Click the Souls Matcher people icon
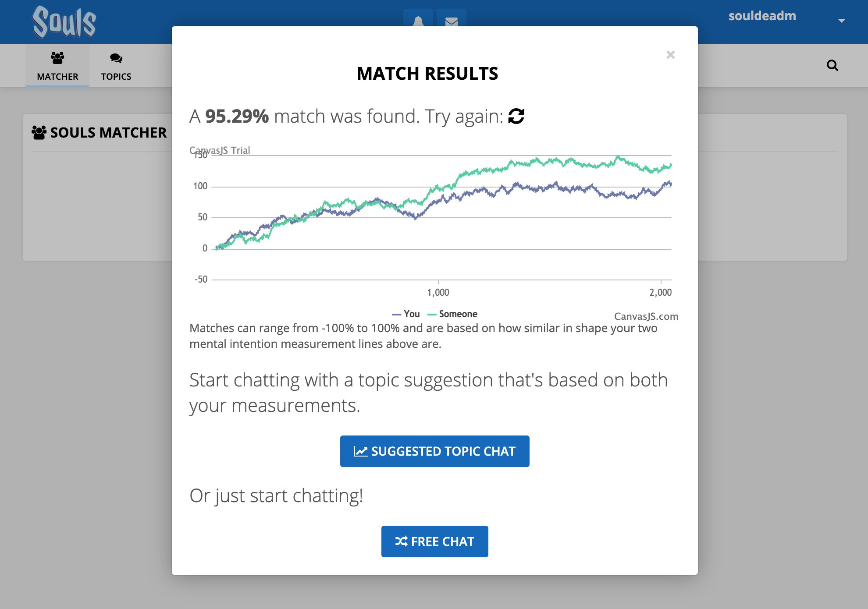 click(39, 133)
